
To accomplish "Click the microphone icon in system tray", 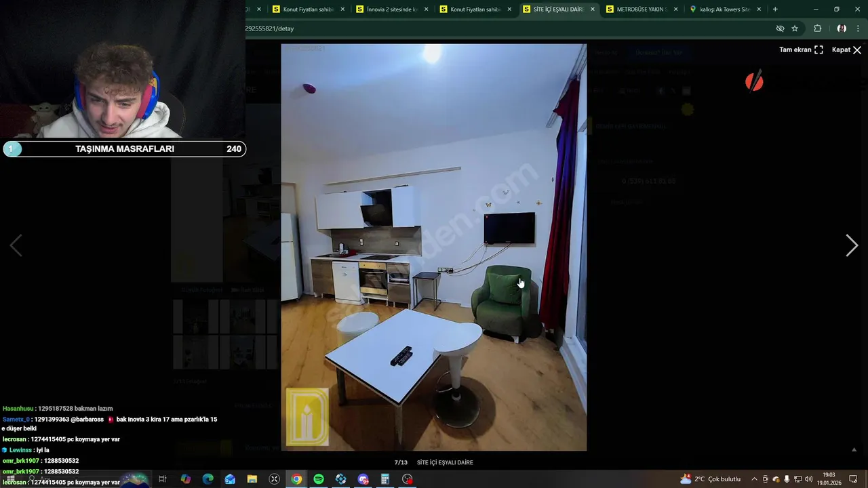I will [x=787, y=479].
